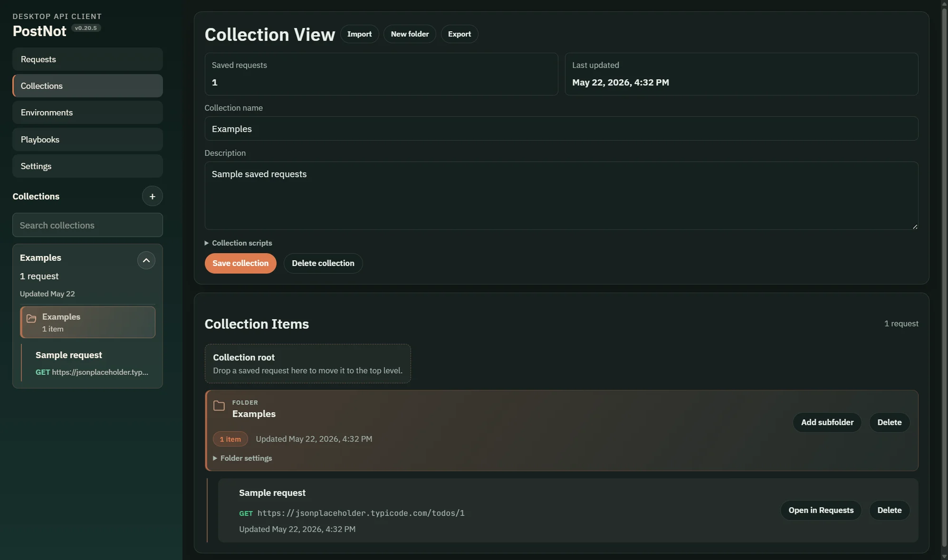Click the v0.20.5 version badge
948x560 pixels.
[x=86, y=28]
